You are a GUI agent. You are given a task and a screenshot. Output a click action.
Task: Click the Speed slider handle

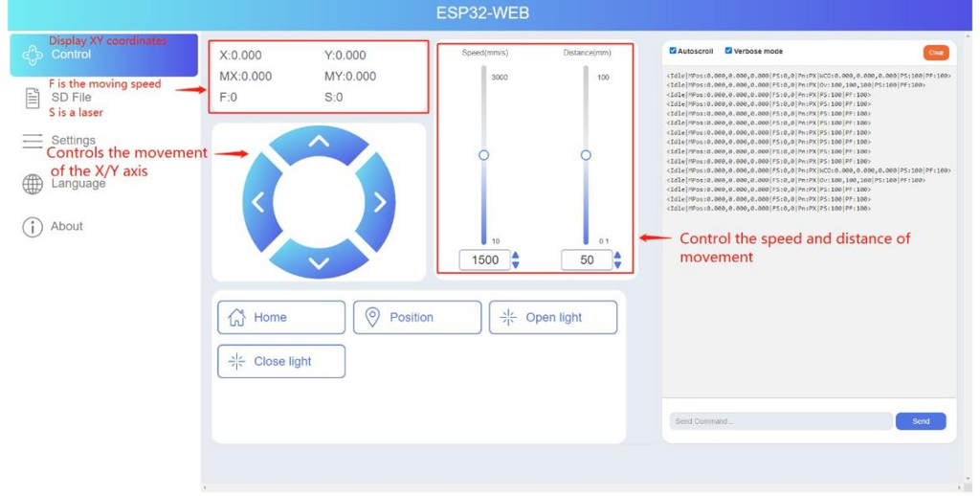[x=484, y=155]
